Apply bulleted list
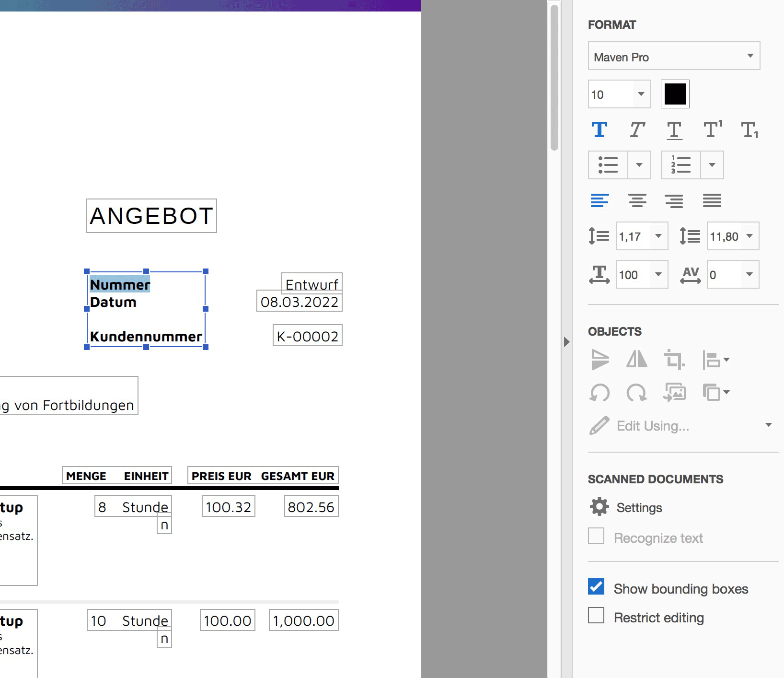The image size is (784, 678). (x=608, y=165)
